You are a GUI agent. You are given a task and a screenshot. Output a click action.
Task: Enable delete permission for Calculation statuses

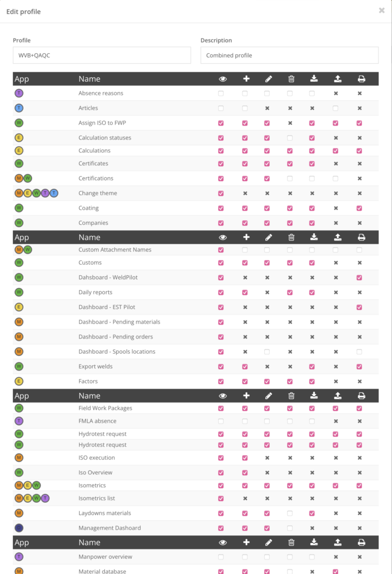coord(290,138)
